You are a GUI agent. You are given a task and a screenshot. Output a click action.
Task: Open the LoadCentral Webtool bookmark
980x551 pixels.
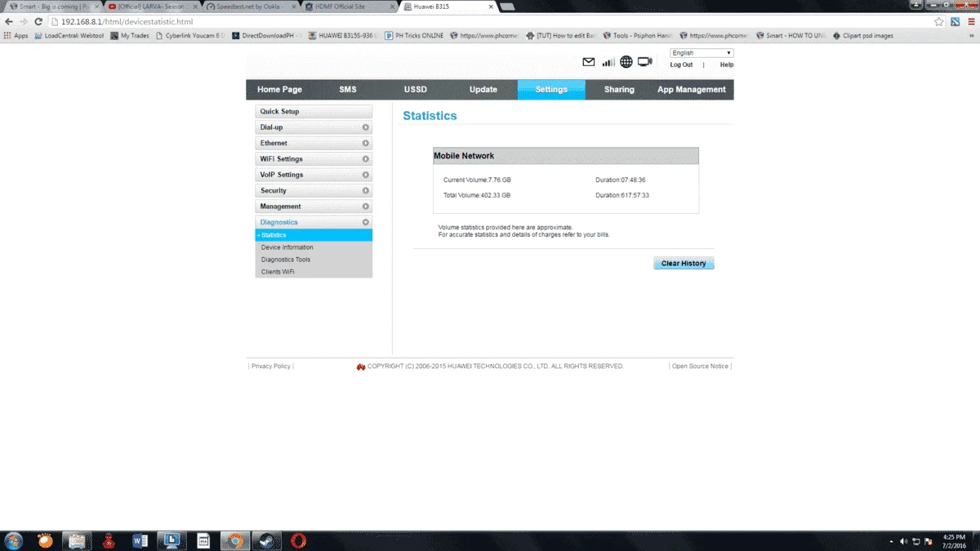[x=69, y=36]
